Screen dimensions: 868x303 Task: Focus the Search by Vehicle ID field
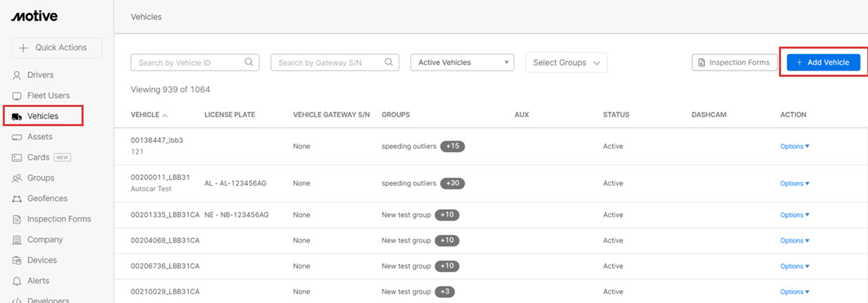(x=195, y=62)
